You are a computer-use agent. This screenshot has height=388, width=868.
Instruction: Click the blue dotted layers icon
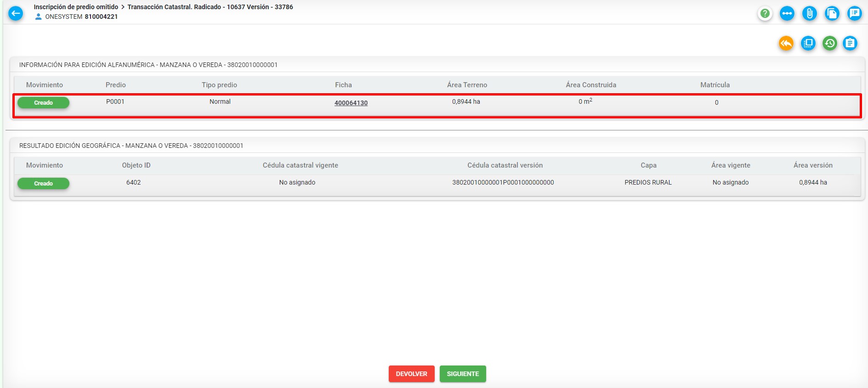coord(808,43)
